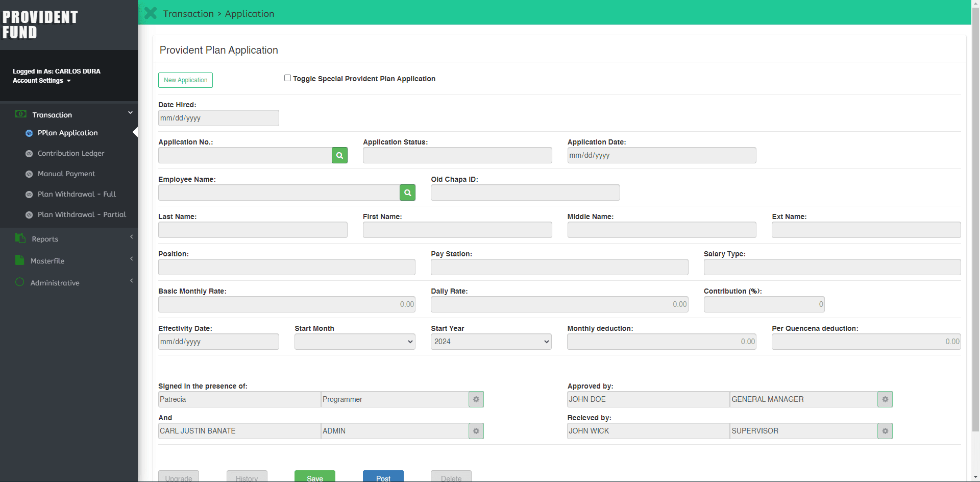Click the Application No. search icon
This screenshot has height=482, width=980.
[x=339, y=155]
